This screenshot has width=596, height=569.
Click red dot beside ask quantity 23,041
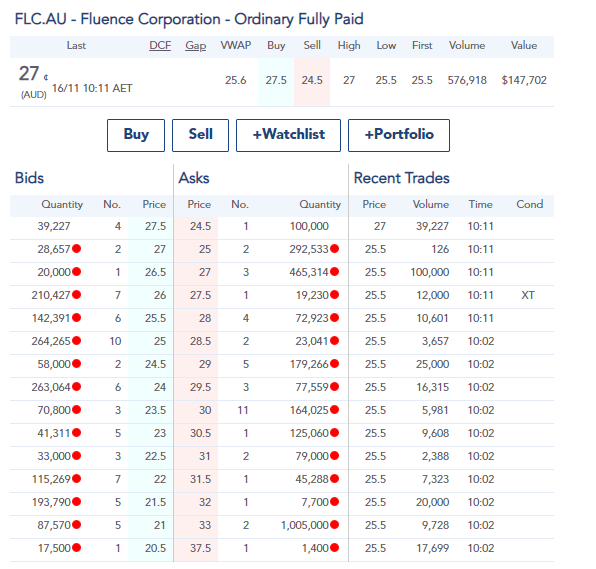[334, 341]
